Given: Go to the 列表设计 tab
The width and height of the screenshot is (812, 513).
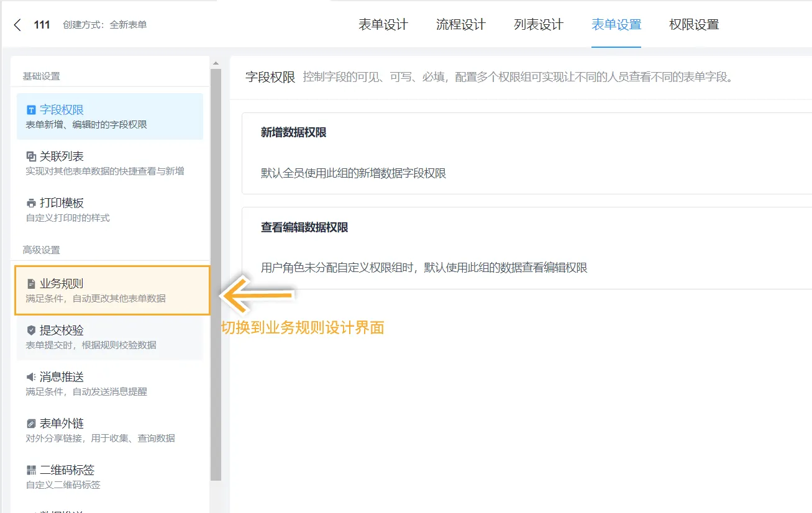Looking at the screenshot, I should pyautogui.click(x=539, y=25).
